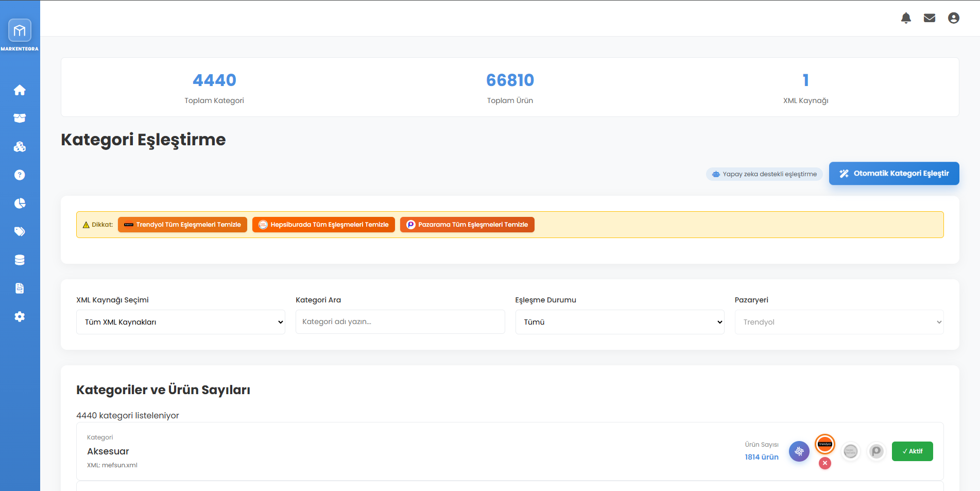The width and height of the screenshot is (980, 491).
Task: Select the Pazarama marketplace icon for Aksesuar
Action: pos(876,452)
